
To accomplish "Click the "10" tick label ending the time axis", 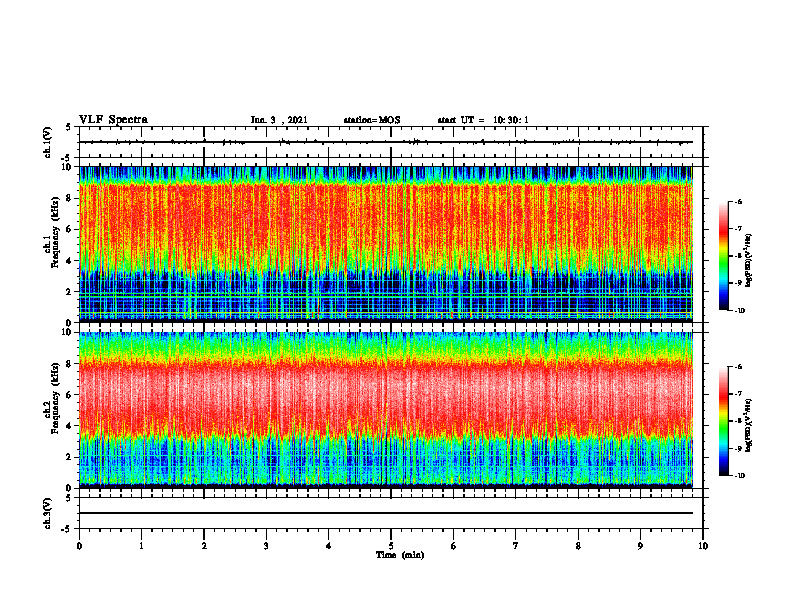I will [x=703, y=546].
